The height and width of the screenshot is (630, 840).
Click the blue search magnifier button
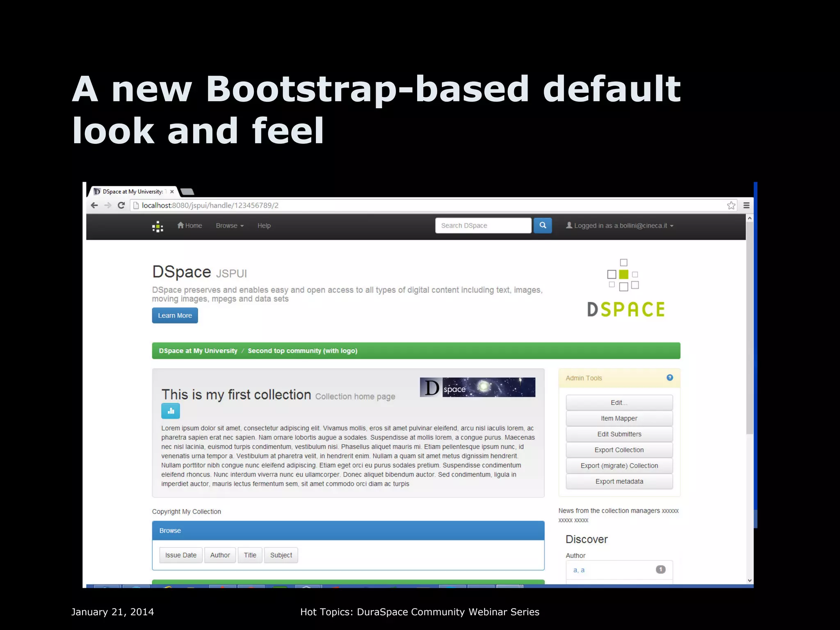(543, 225)
